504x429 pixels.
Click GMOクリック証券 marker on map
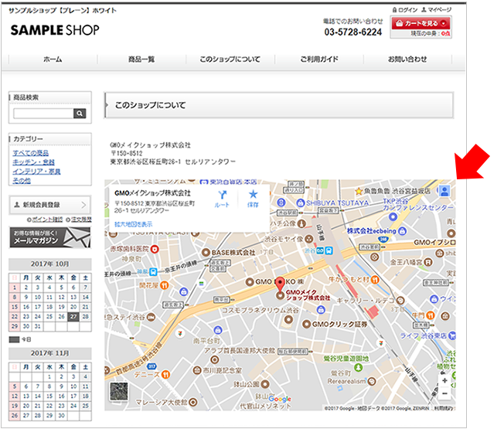[306, 324]
